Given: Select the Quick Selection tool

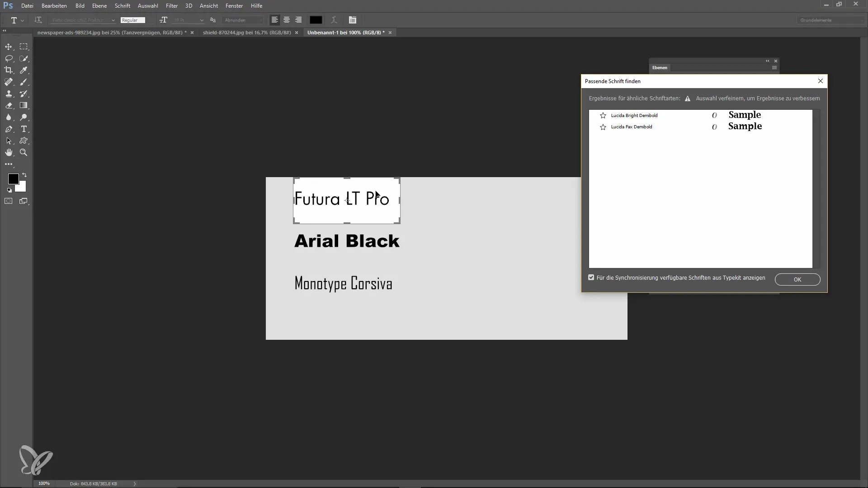Looking at the screenshot, I should [24, 58].
